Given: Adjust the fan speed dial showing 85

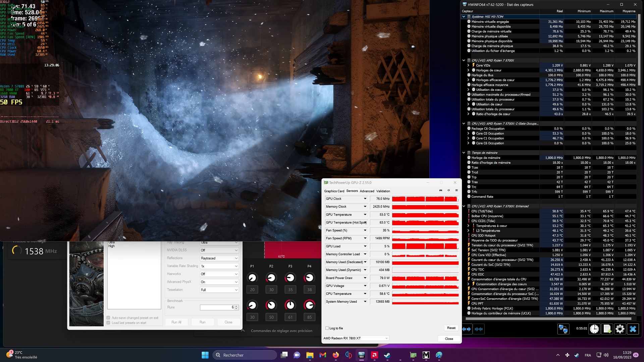Looking at the screenshot, I should point(309,305).
